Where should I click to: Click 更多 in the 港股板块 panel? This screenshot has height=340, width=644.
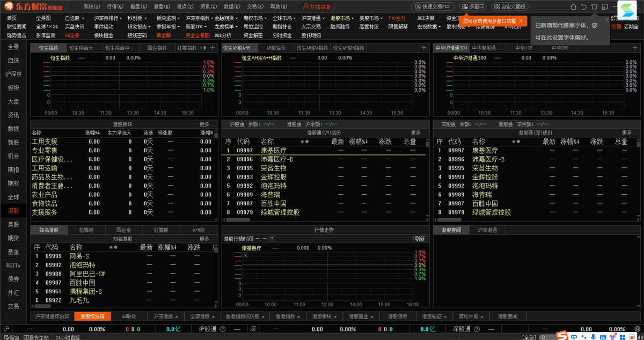point(207,124)
